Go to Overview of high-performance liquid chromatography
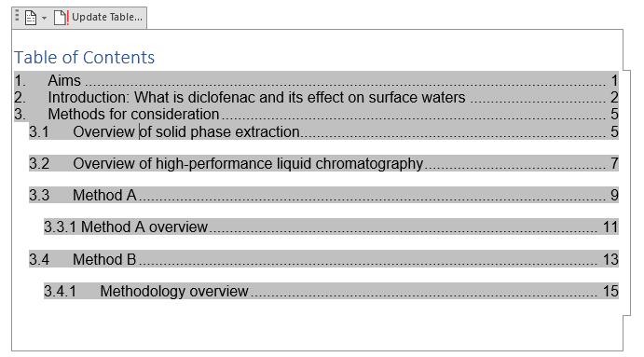Screen dimensions: 644x357 pos(323,163)
